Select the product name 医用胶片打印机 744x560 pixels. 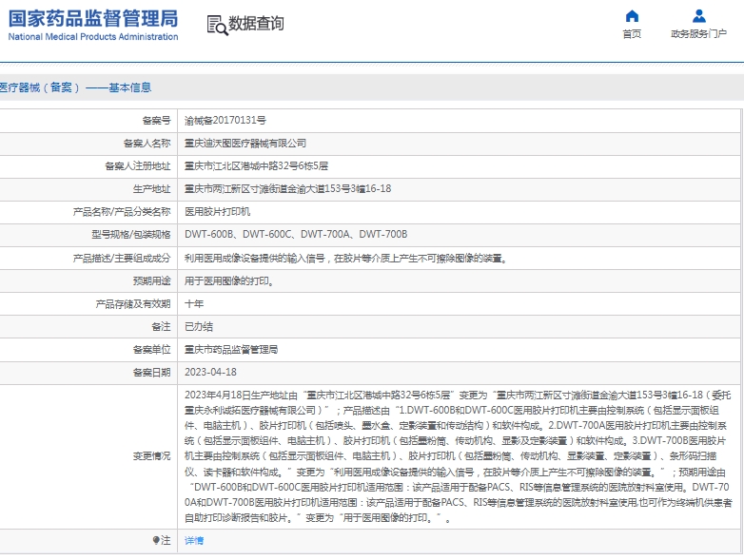tap(217, 211)
